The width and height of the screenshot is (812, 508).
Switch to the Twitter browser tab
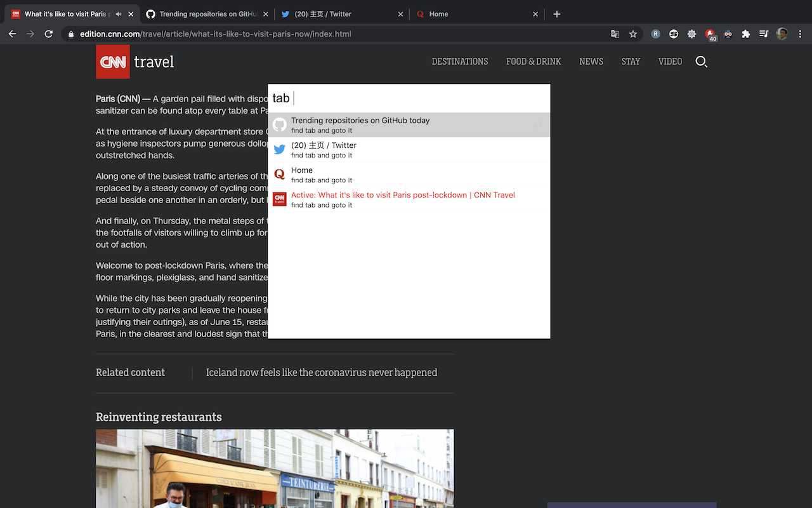[336, 14]
